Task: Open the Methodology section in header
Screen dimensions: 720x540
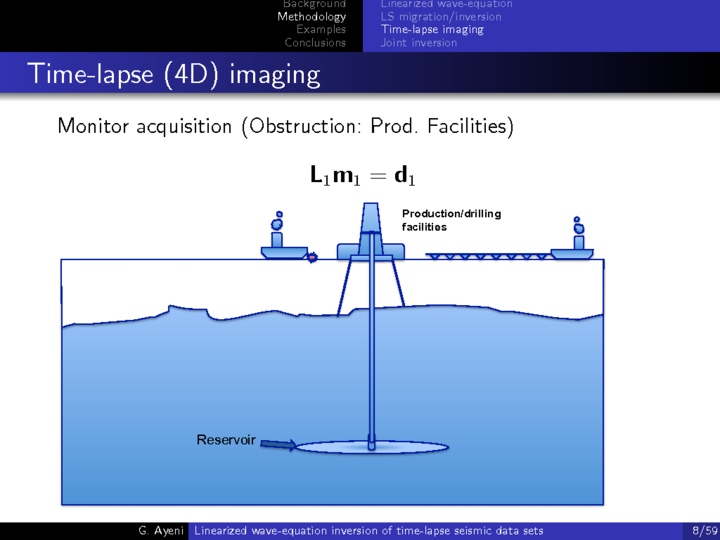Action: (311, 17)
